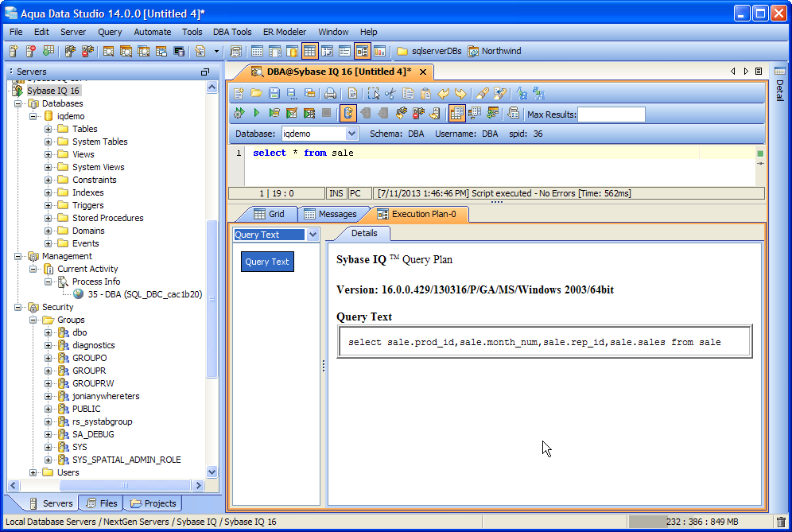Open the Query menu
The image size is (792, 532).
tap(110, 32)
